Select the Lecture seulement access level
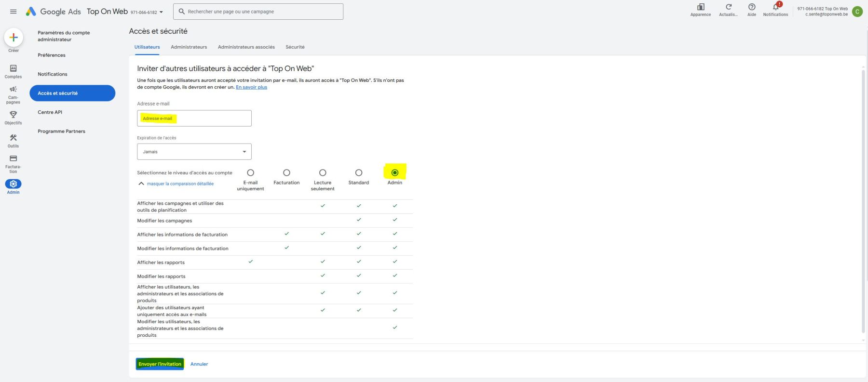 323,172
